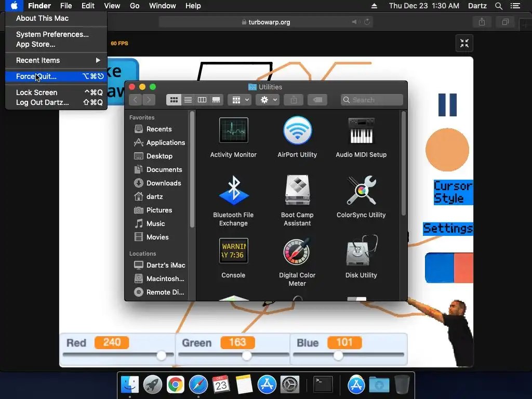Choose Force Quit from Apple menu
Screen dimensions: 532x399
(56, 76)
